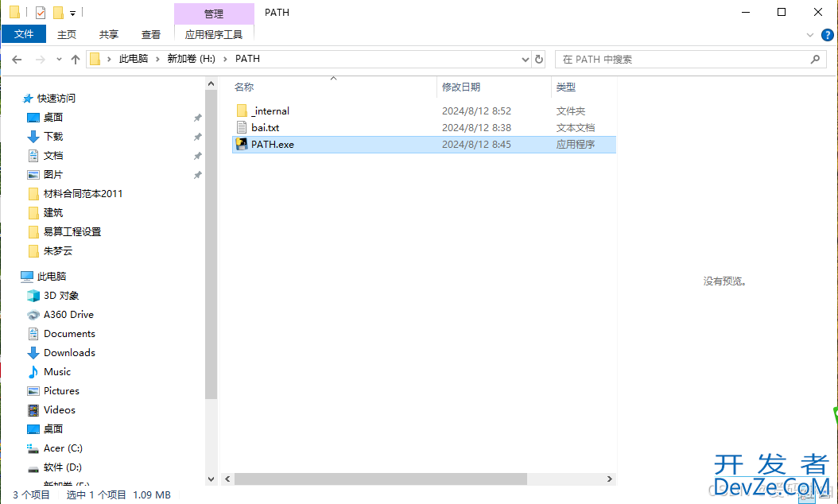Select the PATH.exe application file
The image size is (838, 504).
tap(424, 145)
